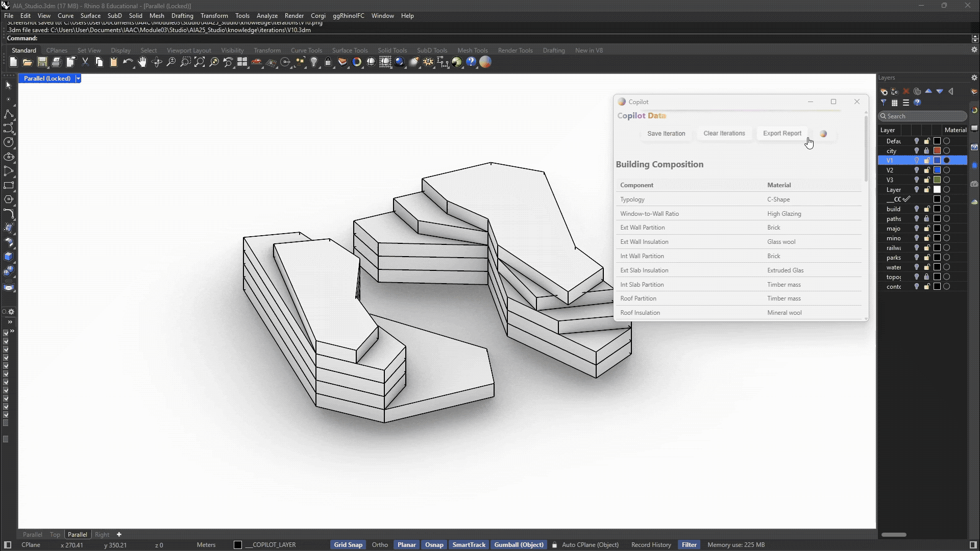Open the __COPILOT_LAYER status bar layer selector

point(265,545)
